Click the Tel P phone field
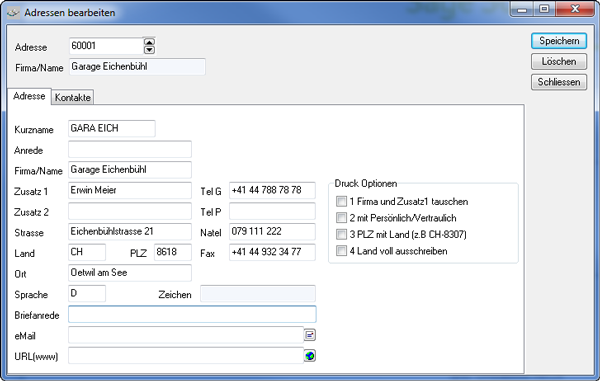Screen dimensions: 600x381 click(x=272, y=211)
